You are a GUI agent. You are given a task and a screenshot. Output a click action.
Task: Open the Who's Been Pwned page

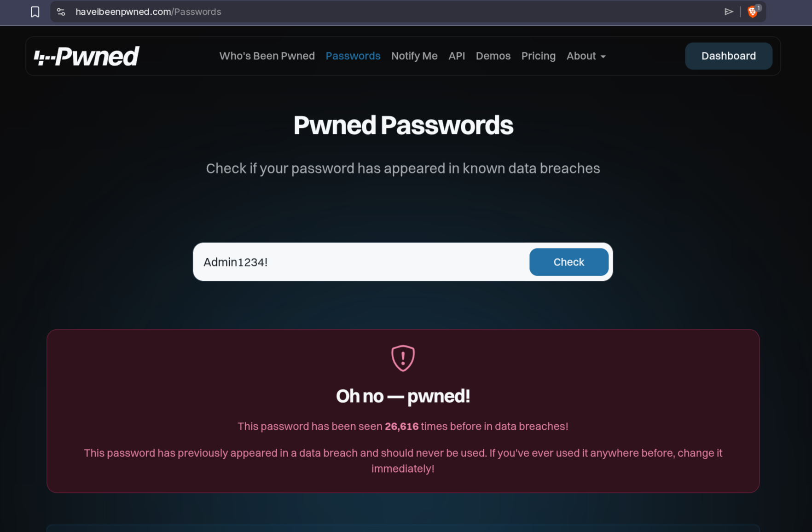click(x=267, y=56)
